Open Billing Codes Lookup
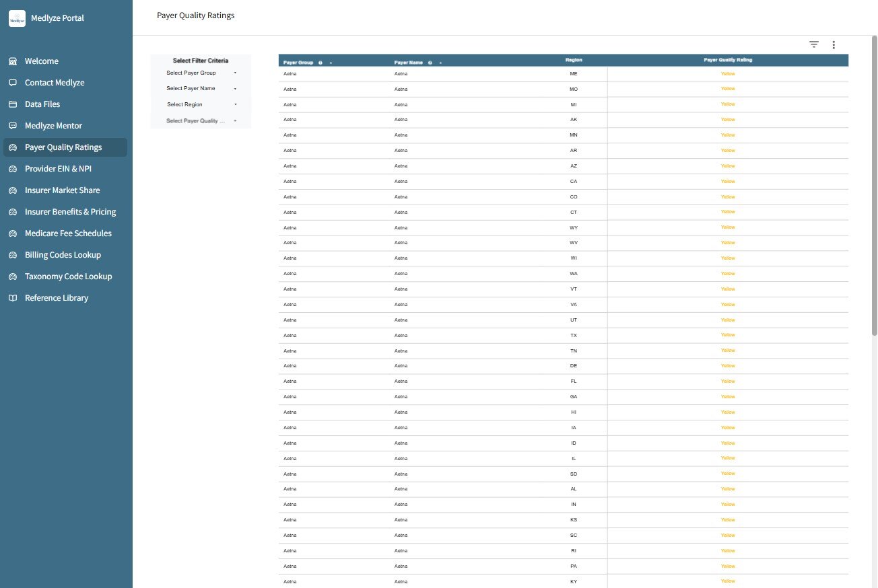This screenshot has width=878, height=588. [66, 255]
